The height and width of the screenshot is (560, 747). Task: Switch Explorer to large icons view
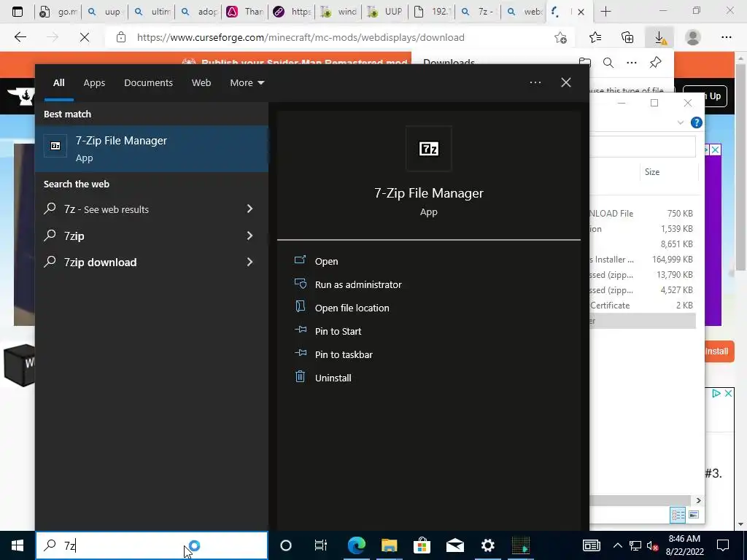tap(694, 515)
